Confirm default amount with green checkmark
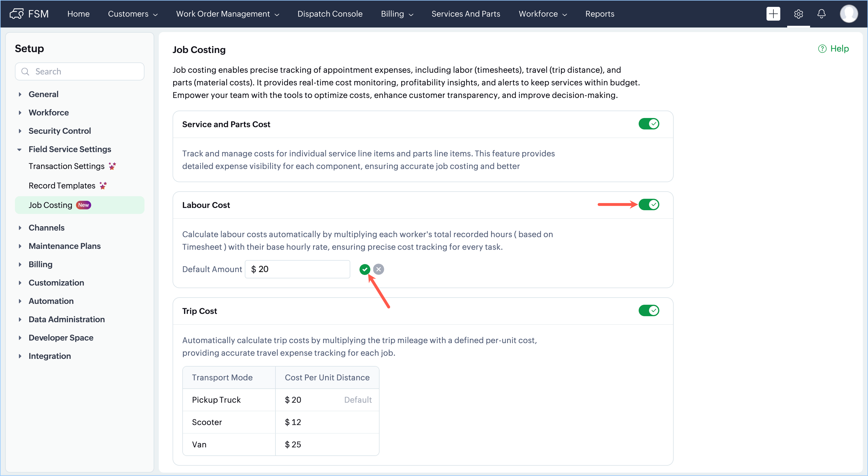The height and width of the screenshot is (476, 868). (x=365, y=269)
